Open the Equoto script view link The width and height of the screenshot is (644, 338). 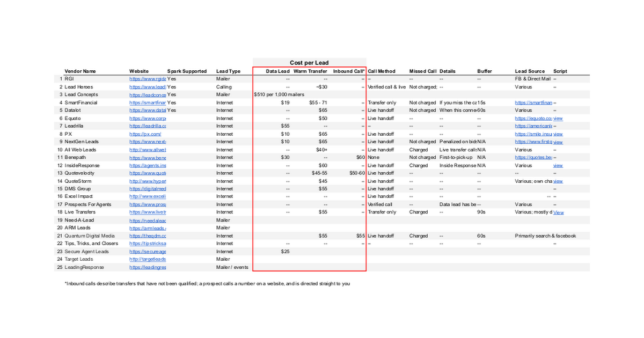coord(558,118)
